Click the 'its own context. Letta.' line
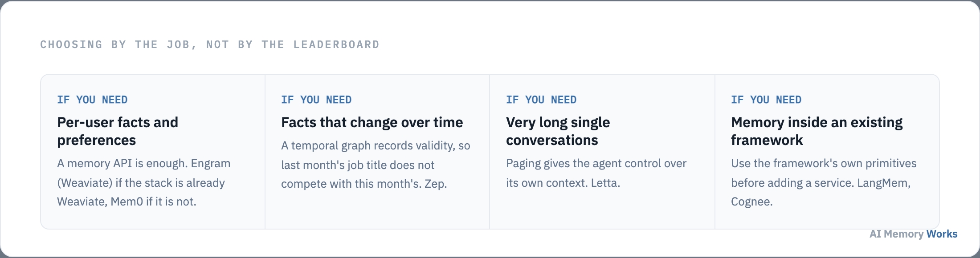The image size is (980, 258). (563, 183)
